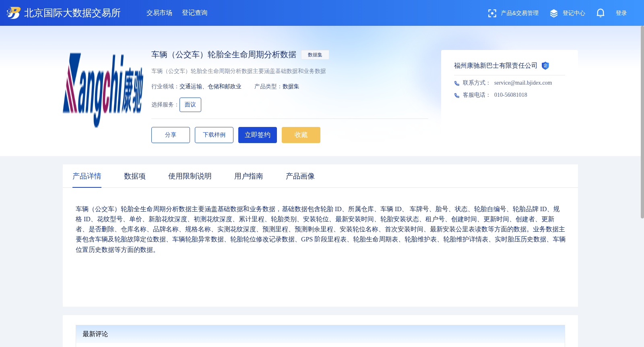Image resolution: width=644 pixels, height=347 pixels.
Task: Click site title 北京国际大数据交易所
Action: click(72, 13)
